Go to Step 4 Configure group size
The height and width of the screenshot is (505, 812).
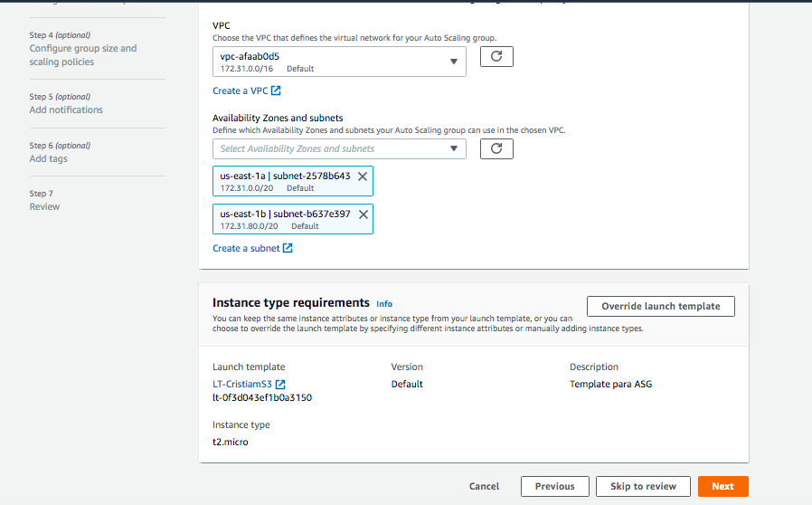coord(82,55)
